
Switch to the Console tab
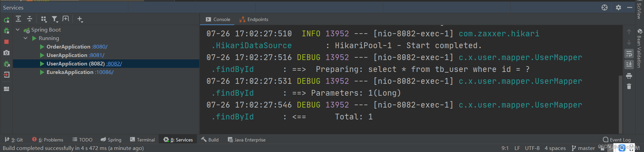(218, 19)
